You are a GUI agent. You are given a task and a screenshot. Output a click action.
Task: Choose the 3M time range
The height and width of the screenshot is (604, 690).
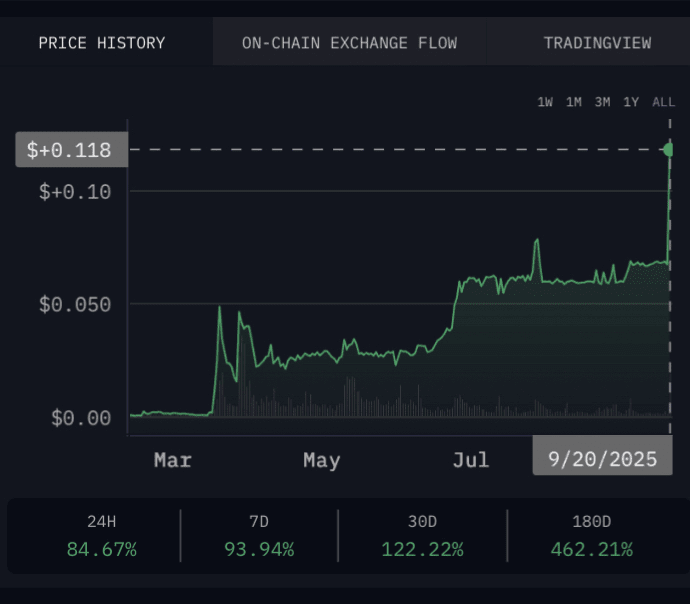(602, 102)
